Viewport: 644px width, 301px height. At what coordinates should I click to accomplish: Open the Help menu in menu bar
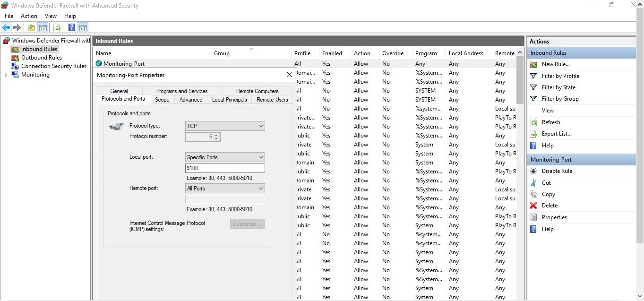tap(70, 16)
